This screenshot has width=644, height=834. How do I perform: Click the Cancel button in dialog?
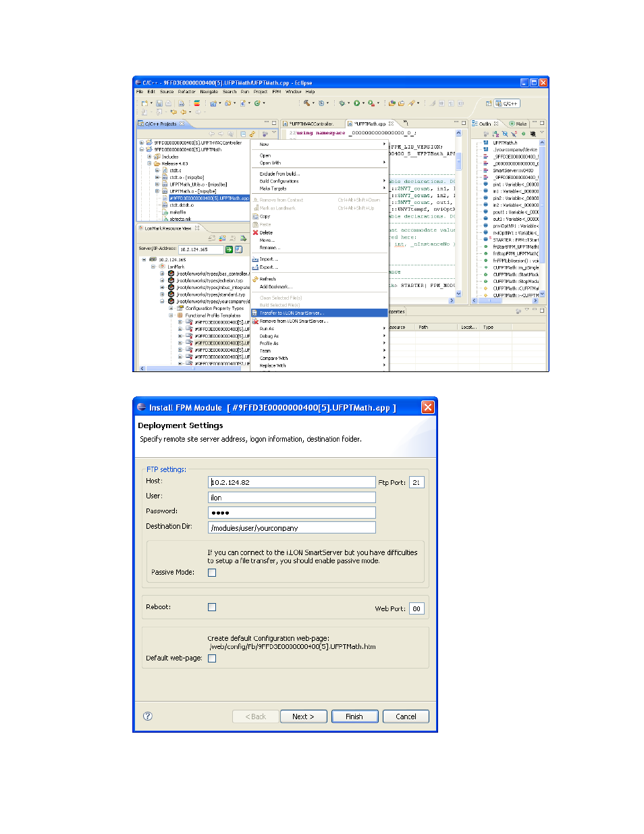click(x=406, y=716)
